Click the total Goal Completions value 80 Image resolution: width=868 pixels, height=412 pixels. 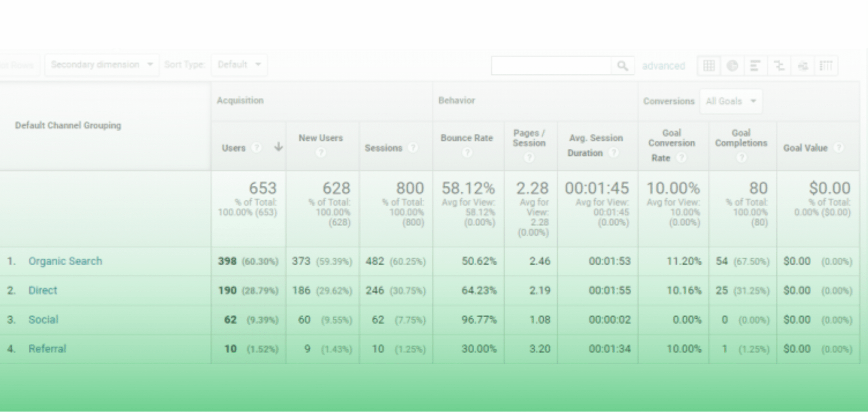pyautogui.click(x=758, y=188)
